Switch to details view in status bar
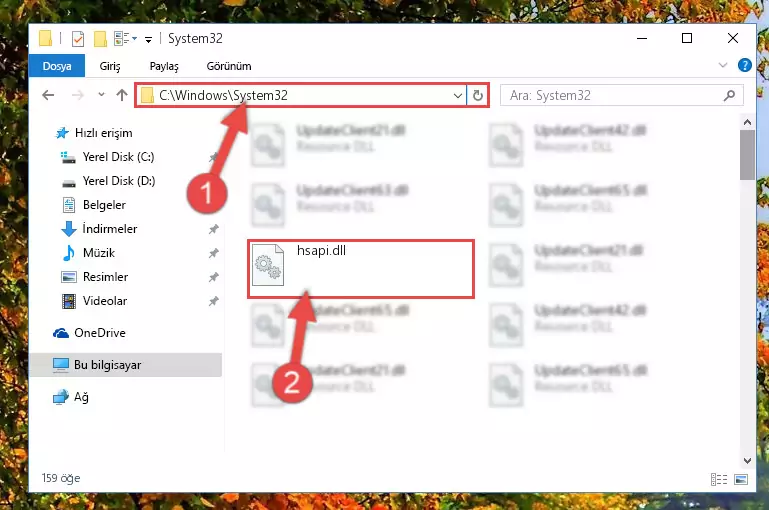 (718, 479)
